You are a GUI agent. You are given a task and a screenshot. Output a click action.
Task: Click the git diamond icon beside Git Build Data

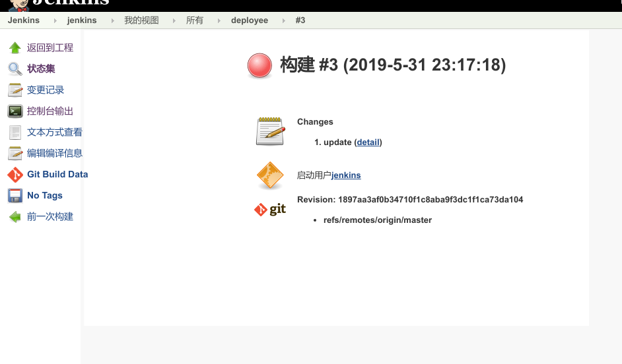point(15,175)
